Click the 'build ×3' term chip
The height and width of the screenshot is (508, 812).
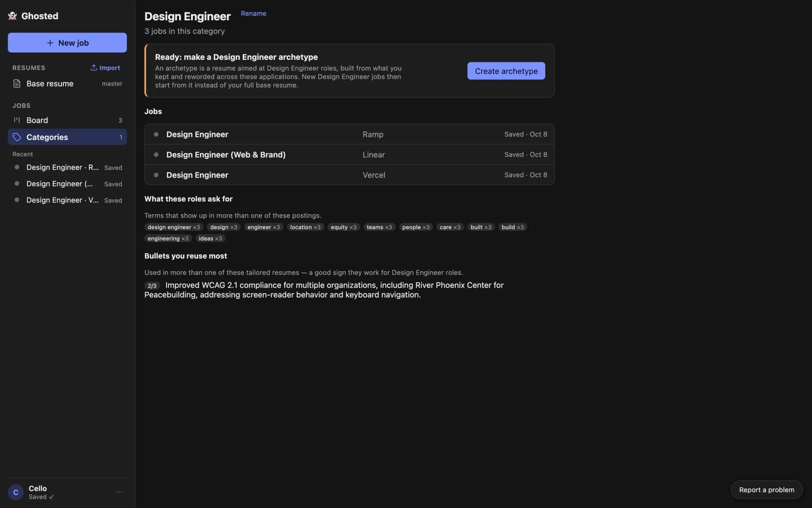click(512, 227)
